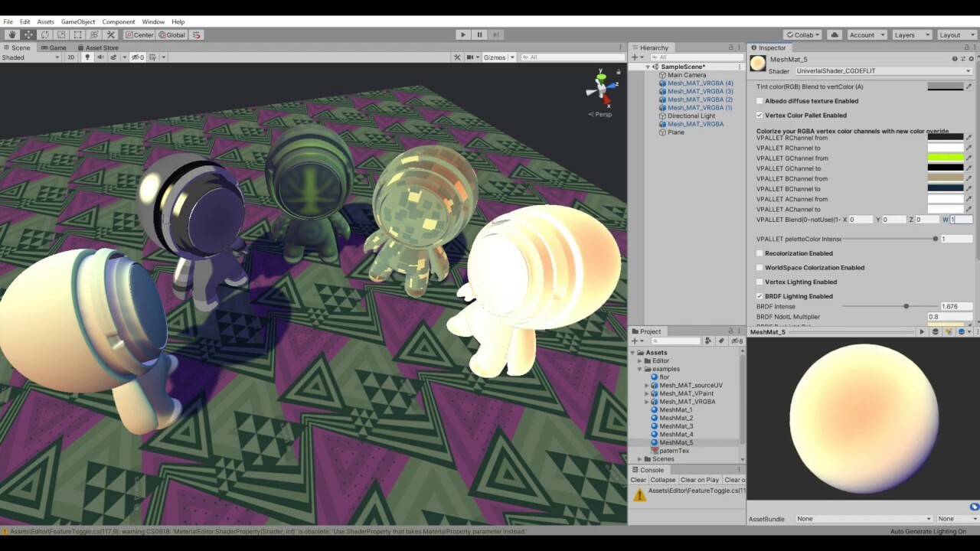The image size is (980, 551).
Task: Disable the BRDF Lighting checkbox
Action: coord(759,296)
